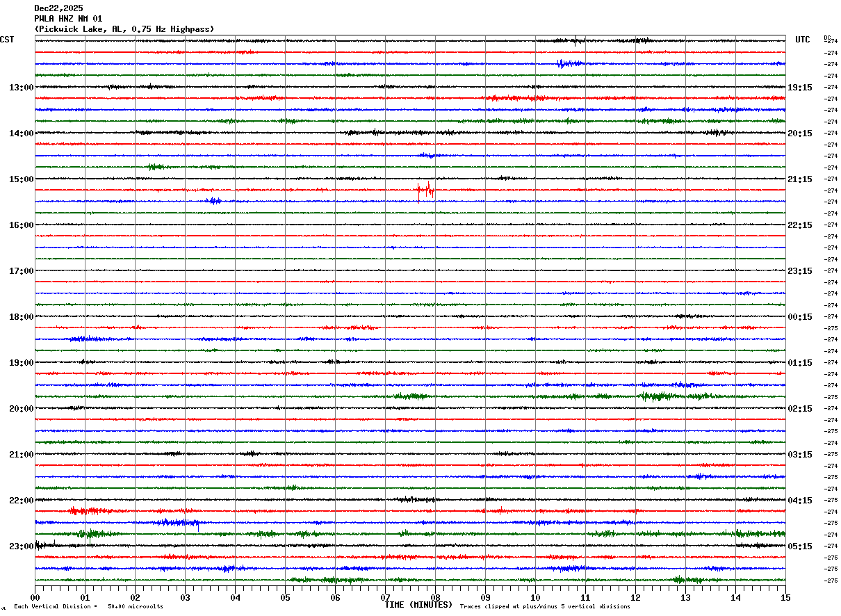Select the 21:00 CST time label
The height and width of the screenshot is (616, 841).
(22, 455)
